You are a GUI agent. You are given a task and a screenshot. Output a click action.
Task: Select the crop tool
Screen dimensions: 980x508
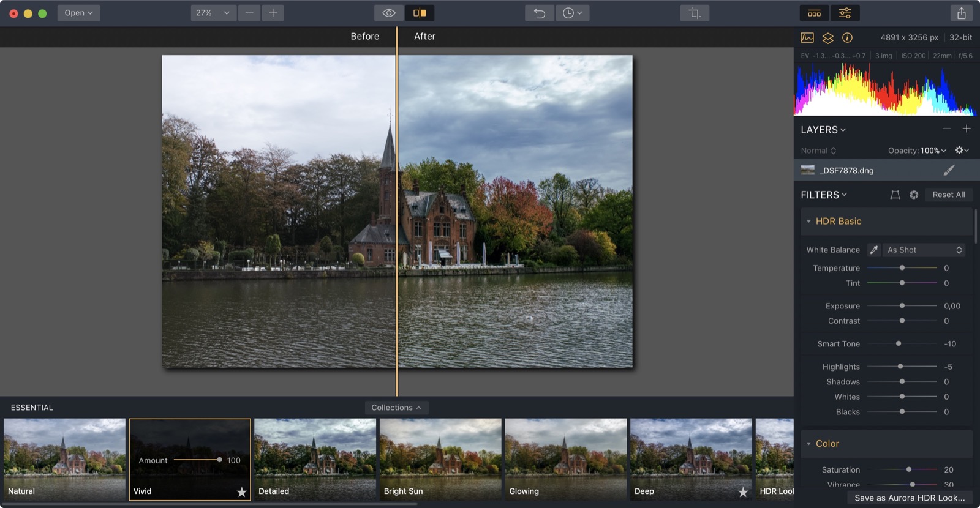click(695, 13)
